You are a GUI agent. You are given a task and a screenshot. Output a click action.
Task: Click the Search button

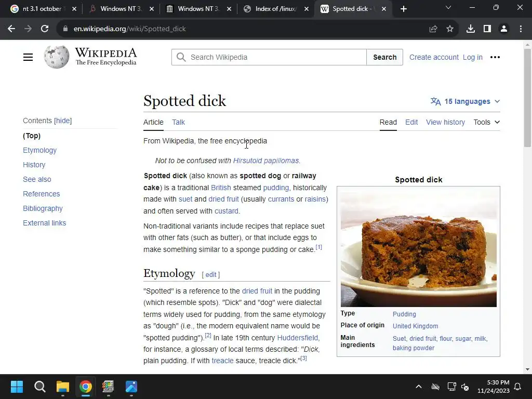[x=385, y=57]
